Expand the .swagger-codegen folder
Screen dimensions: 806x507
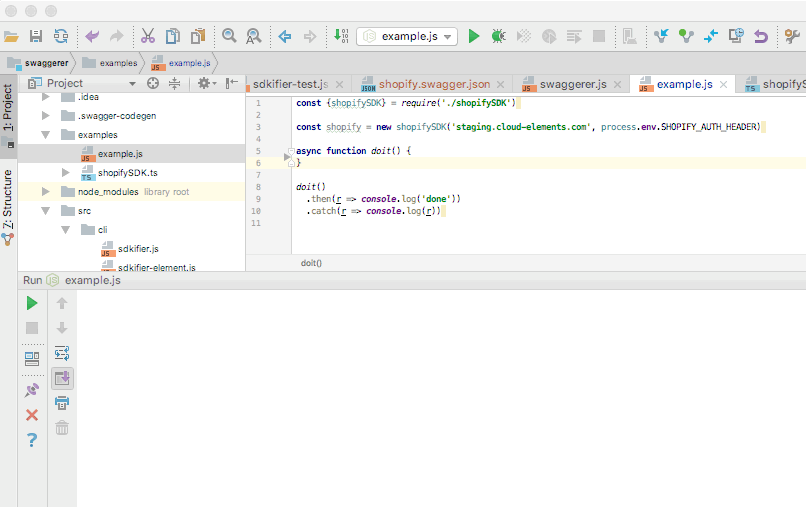point(45,116)
